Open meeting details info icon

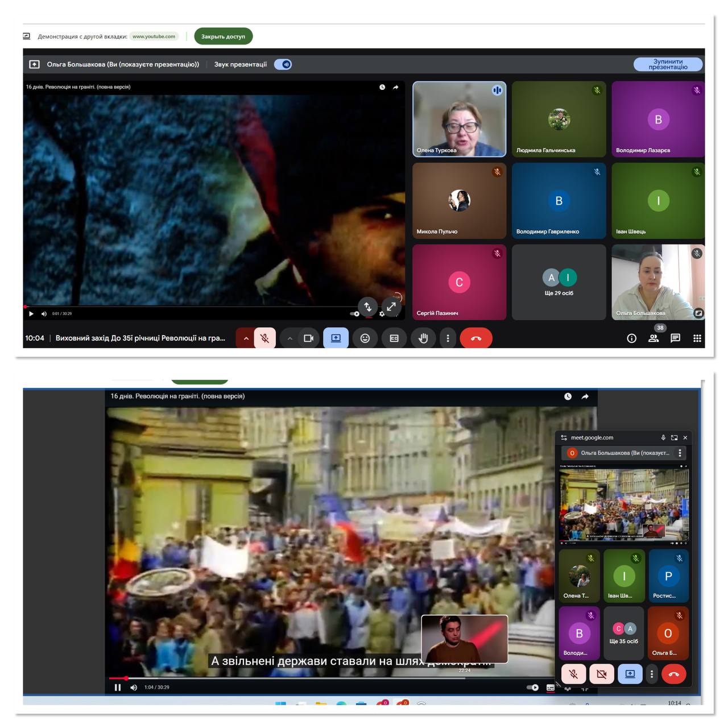[x=631, y=338]
